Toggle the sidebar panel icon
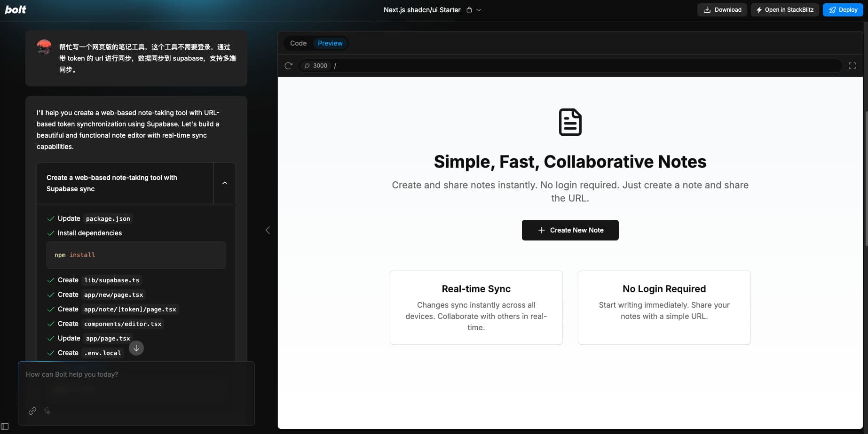The width and height of the screenshot is (868, 434). click(x=5, y=426)
